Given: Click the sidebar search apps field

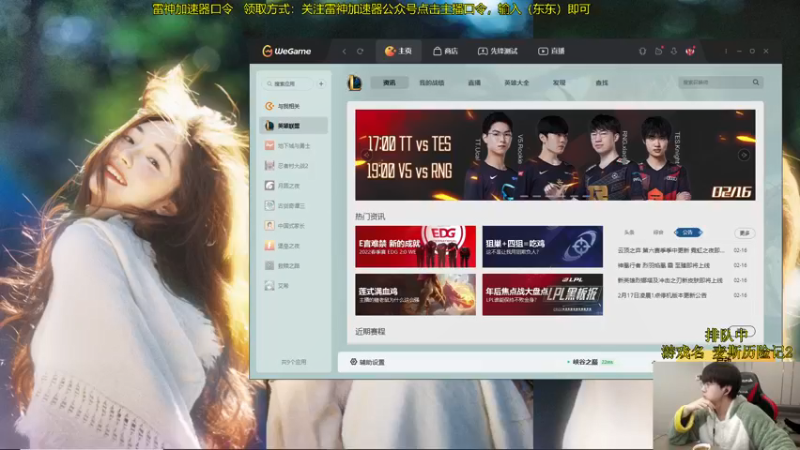Looking at the screenshot, I should (288, 84).
